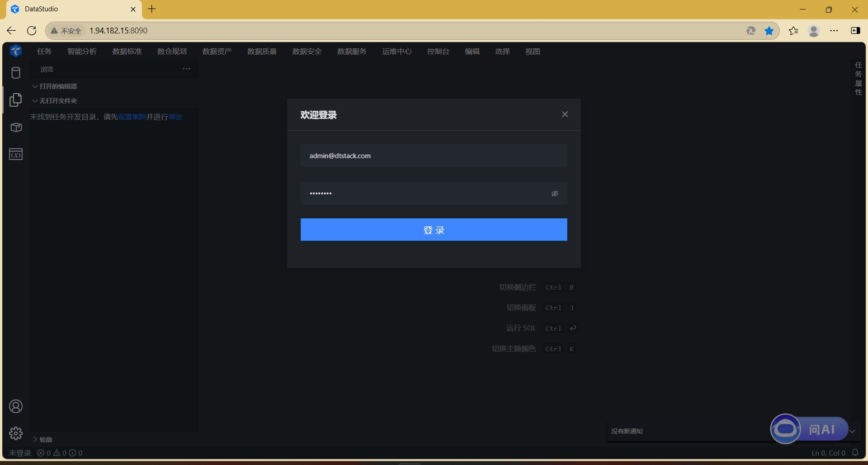Open the 数据安全 menu

tap(307, 52)
